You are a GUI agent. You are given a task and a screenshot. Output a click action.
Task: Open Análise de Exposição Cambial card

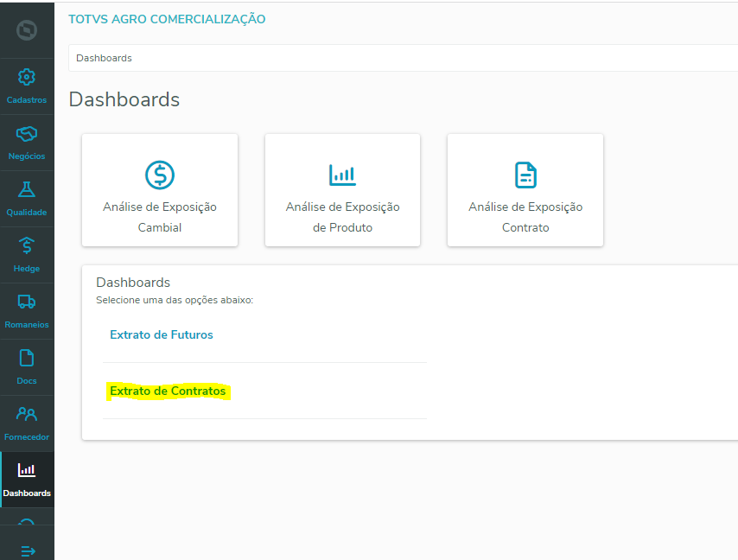[160, 190]
